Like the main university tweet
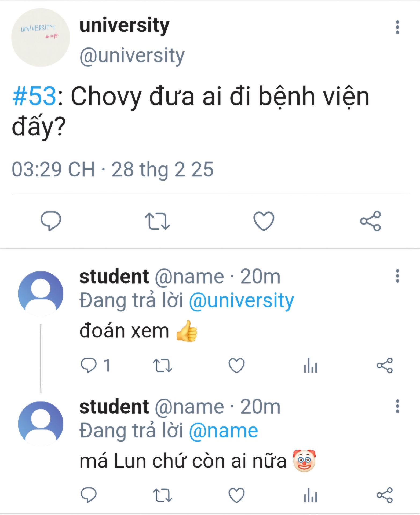420x515 pixels. click(x=264, y=221)
